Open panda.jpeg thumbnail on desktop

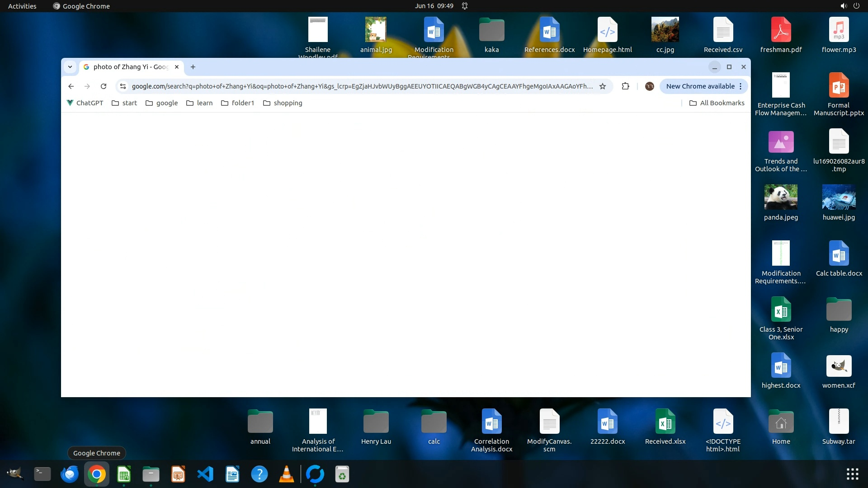point(781,197)
